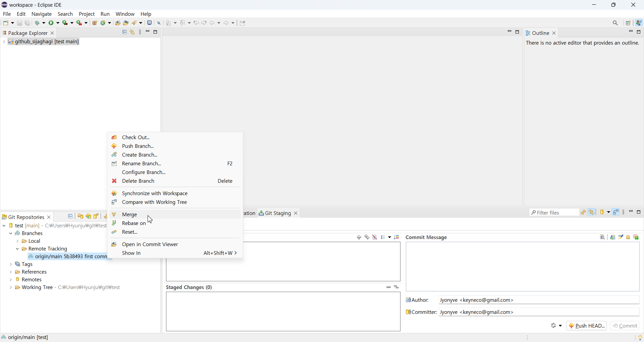
Task: Click the green Run button icon
Action: click(52, 23)
